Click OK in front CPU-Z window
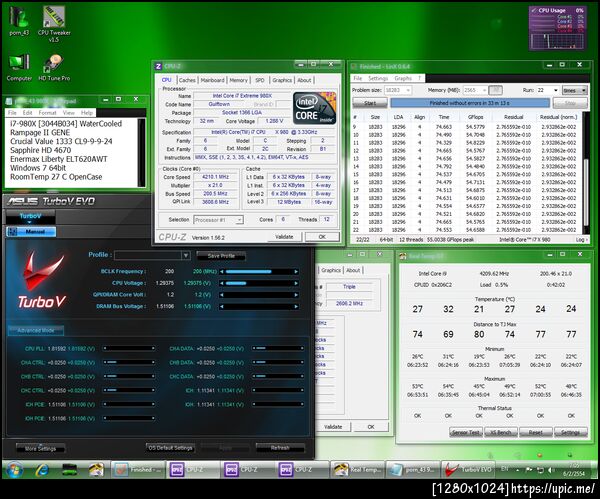600x499 pixels. 322,237
